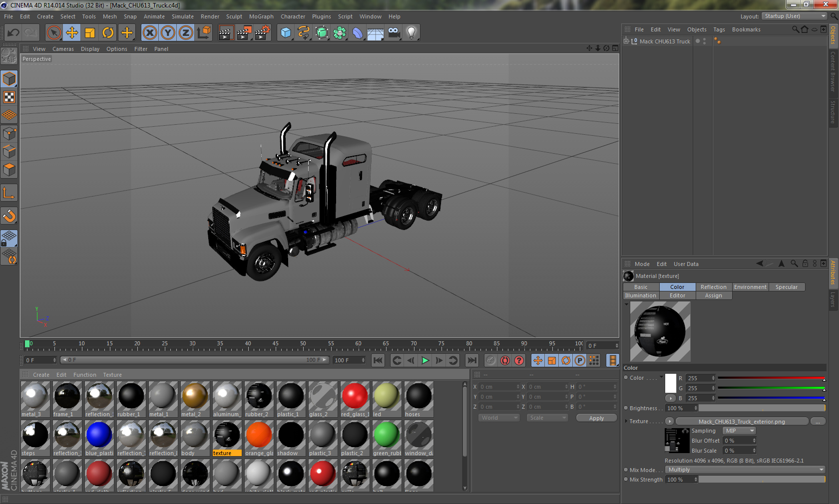
Task: Switch to Polygons mode
Action: [9, 170]
